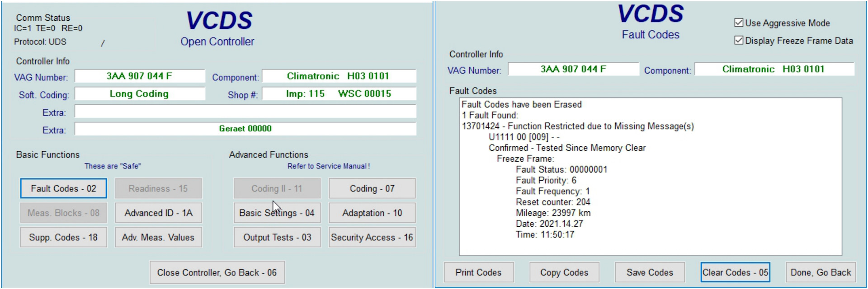Open Supp. Codes - 18
Viewport: 868px width, 289px height.
63,237
